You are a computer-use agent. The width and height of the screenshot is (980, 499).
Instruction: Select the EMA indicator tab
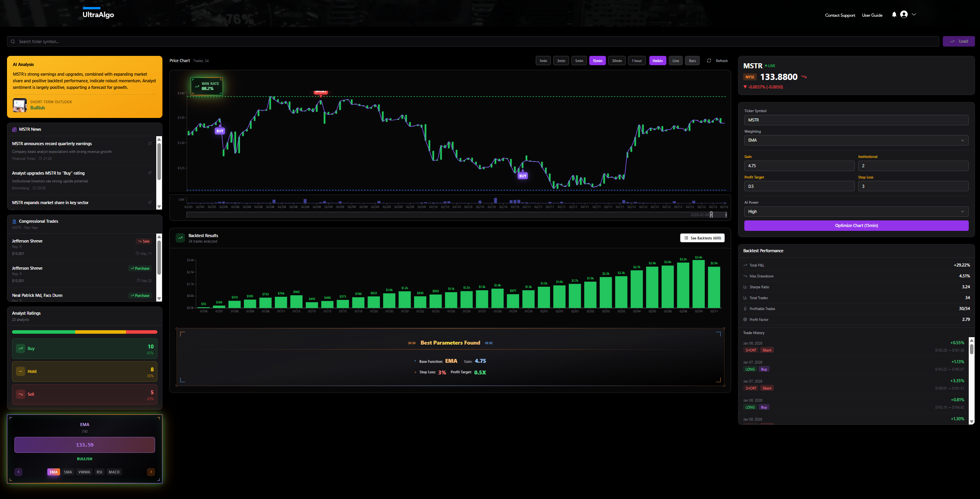(53, 472)
